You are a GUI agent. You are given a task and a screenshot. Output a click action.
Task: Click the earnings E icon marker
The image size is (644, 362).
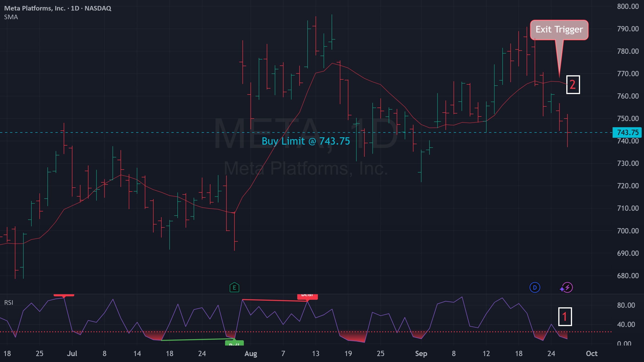(x=234, y=288)
